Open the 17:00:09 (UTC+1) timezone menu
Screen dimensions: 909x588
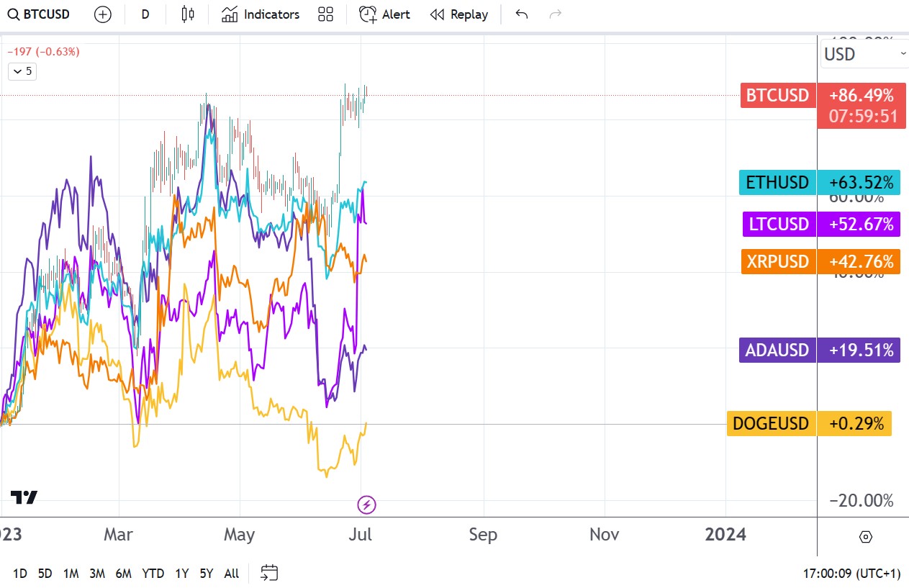[x=851, y=574]
